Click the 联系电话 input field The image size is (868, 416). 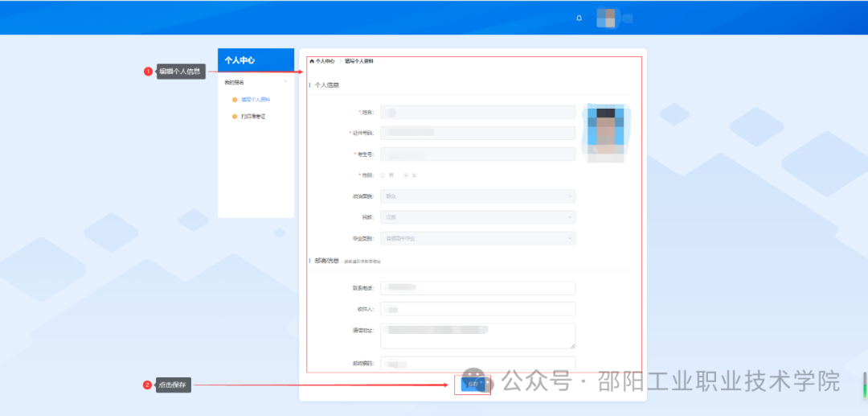(x=477, y=288)
